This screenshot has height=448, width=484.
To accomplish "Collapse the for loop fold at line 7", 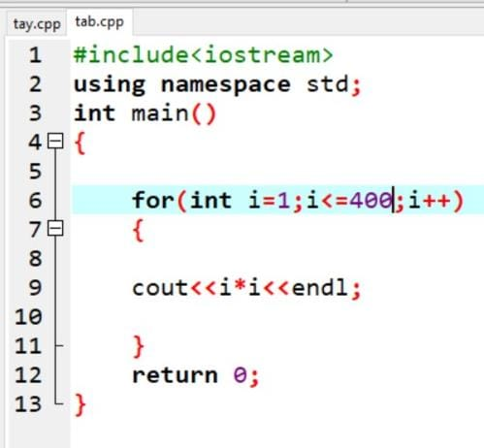I will pyautogui.click(x=55, y=229).
